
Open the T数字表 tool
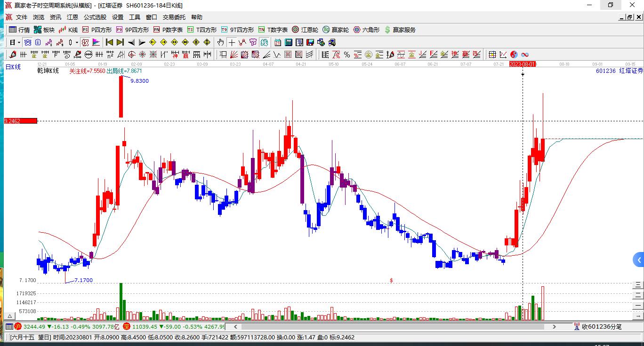[273, 30]
